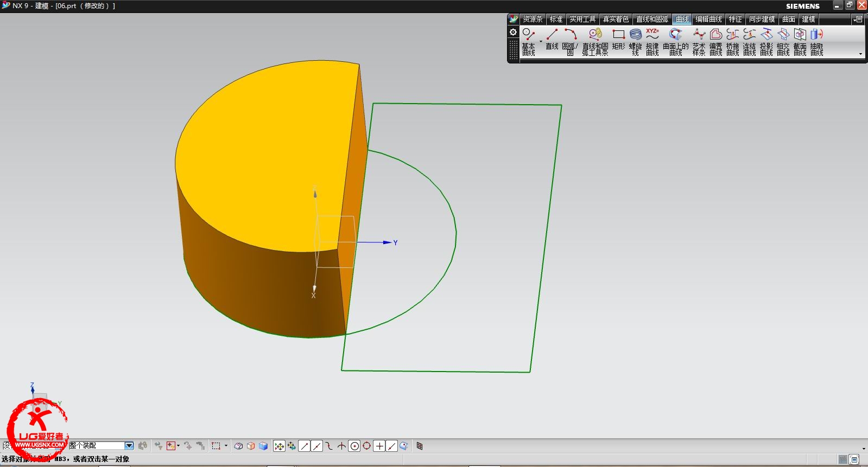Toggle the snap point dots button
The width and height of the screenshot is (868, 467).
point(279,446)
